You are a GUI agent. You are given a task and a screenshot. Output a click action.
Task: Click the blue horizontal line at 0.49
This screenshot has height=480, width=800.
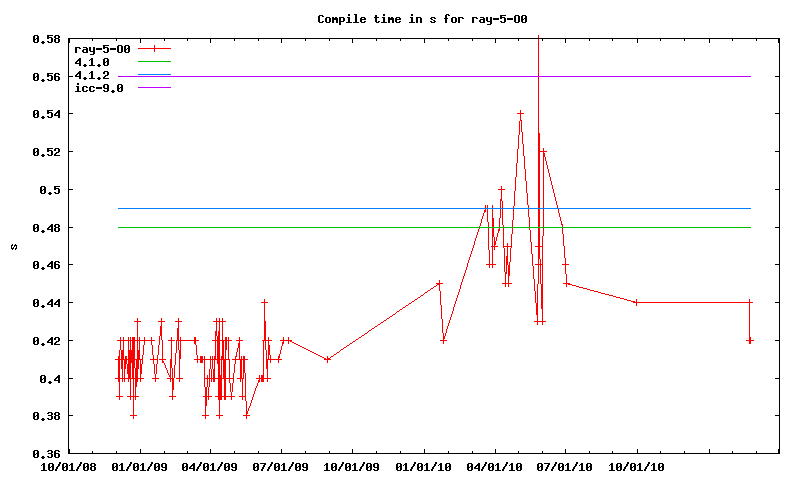click(300, 208)
